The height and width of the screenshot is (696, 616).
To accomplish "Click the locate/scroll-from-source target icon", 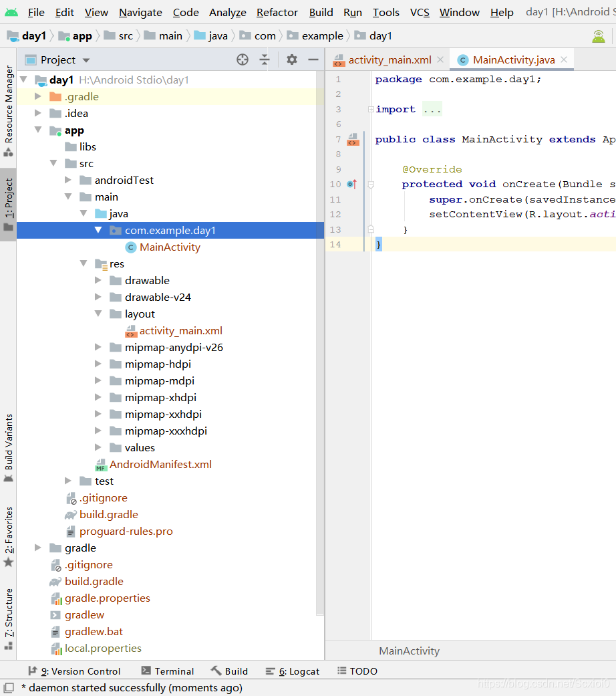I will click(x=243, y=60).
